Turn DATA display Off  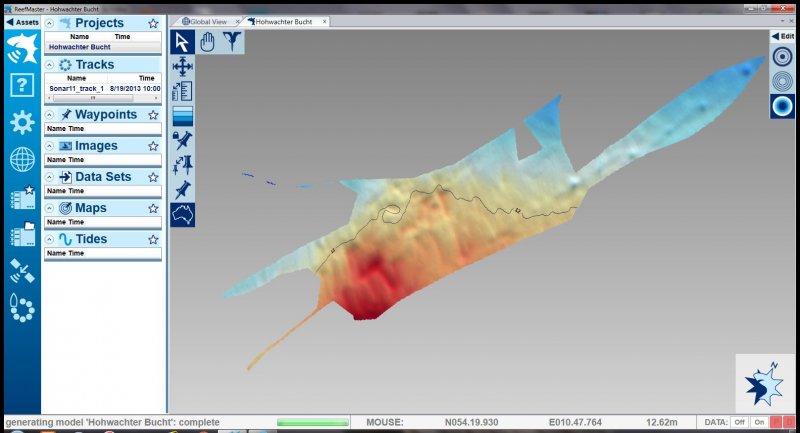click(x=739, y=422)
